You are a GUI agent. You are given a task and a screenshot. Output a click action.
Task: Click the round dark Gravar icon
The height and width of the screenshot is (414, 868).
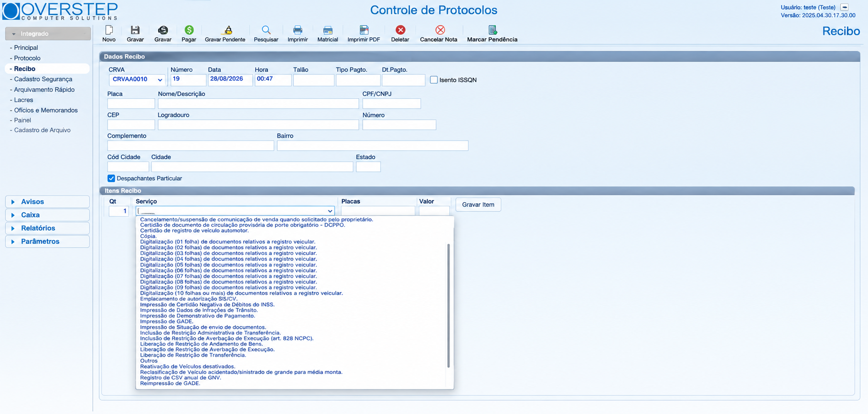[x=163, y=30]
